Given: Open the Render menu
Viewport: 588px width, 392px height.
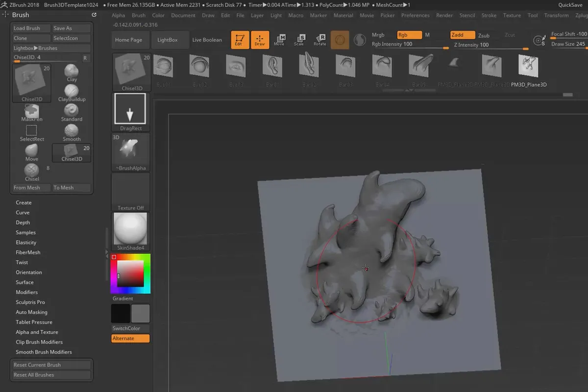Looking at the screenshot, I should click(x=444, y=15).
